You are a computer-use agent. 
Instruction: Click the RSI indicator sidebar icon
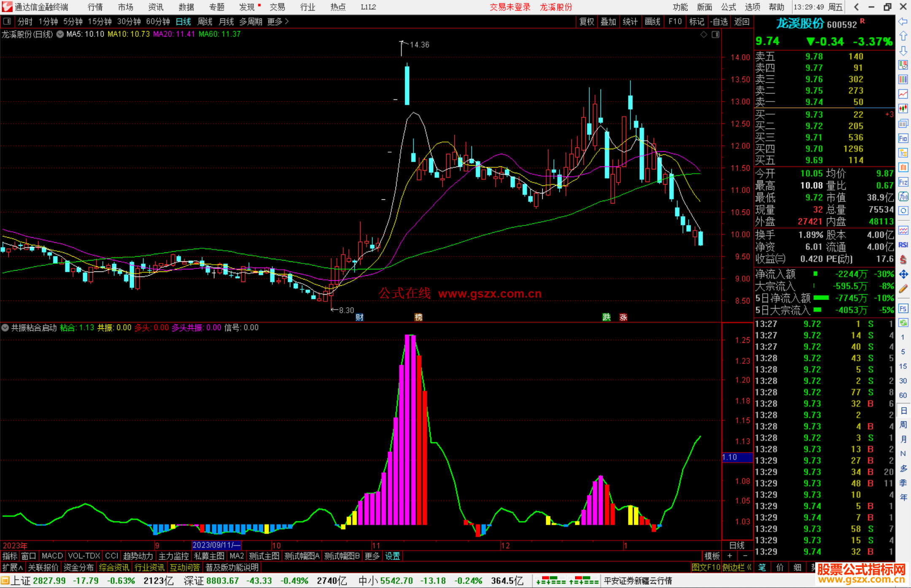(903, 245)
